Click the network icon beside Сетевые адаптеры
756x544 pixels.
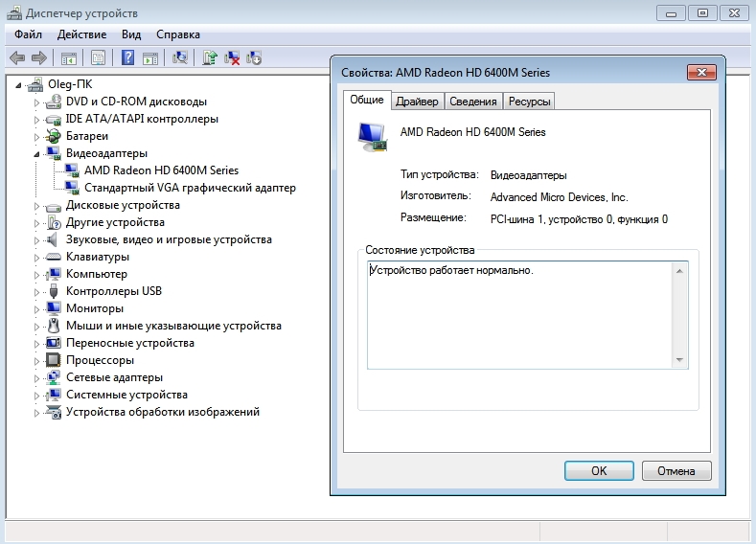click(53, 377)
